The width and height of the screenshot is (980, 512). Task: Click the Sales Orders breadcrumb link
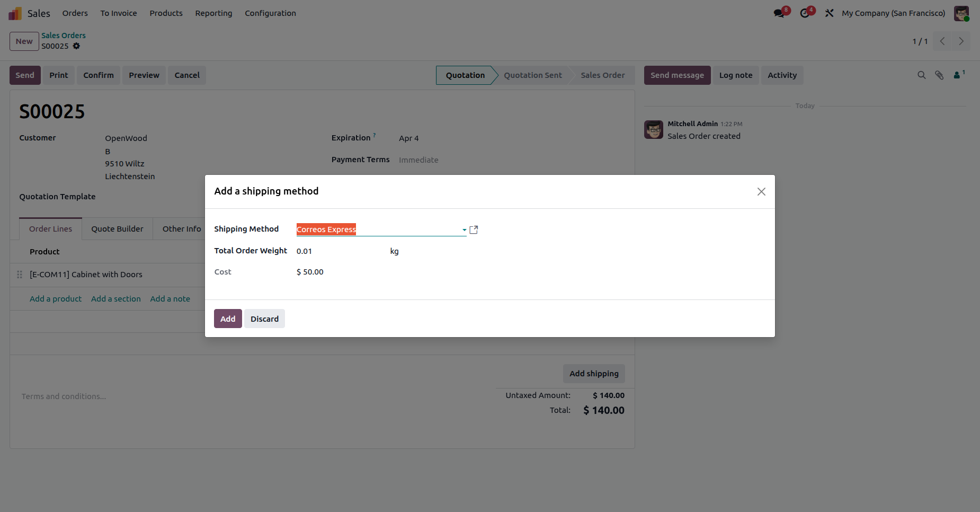click(64, 36)
